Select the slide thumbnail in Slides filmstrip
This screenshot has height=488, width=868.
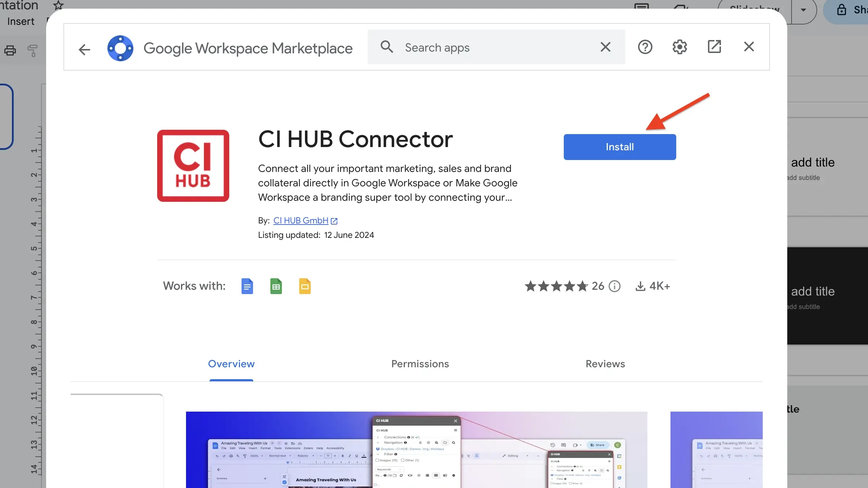pos(6,116)
